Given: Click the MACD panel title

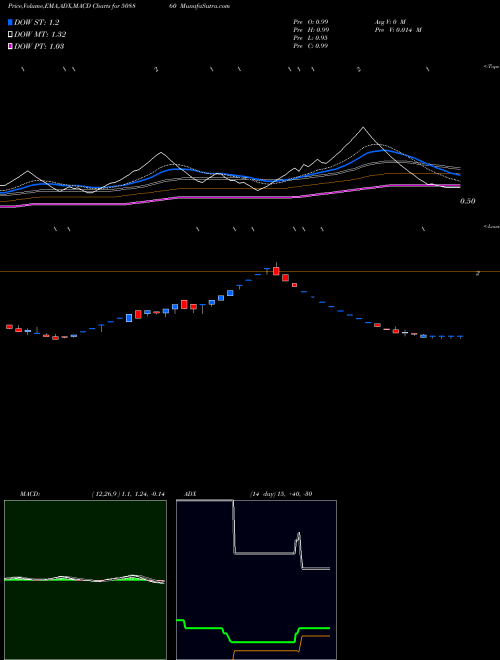Looking at the screenshot, I should click(x=30, y=494).
